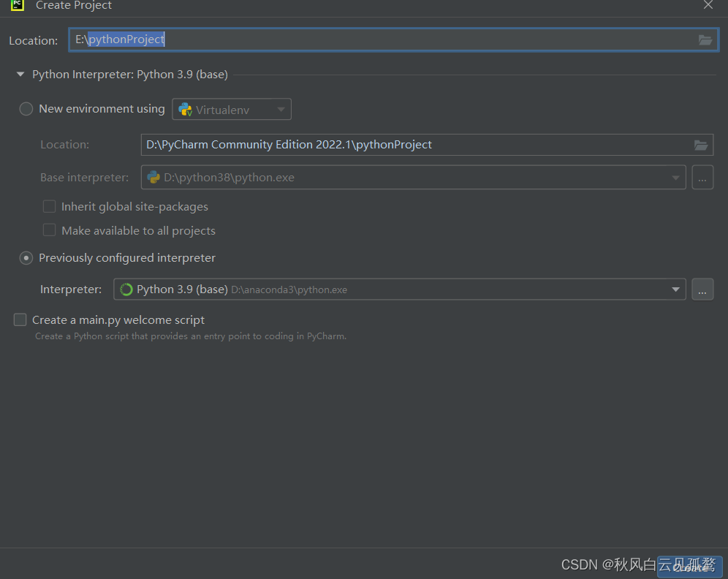
Task: Open the Interpreter Python 3.9 (base) dropdown
Action: pos(399,289)
